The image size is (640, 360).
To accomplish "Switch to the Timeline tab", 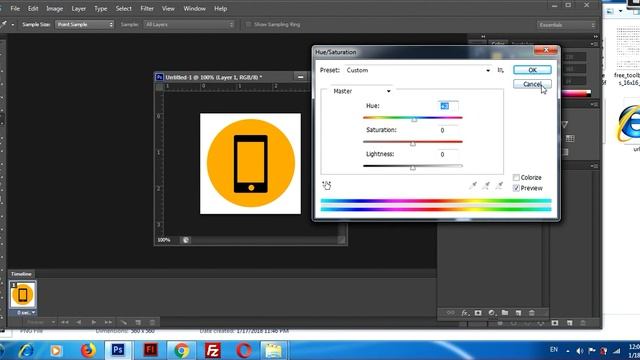I will 21,274.
